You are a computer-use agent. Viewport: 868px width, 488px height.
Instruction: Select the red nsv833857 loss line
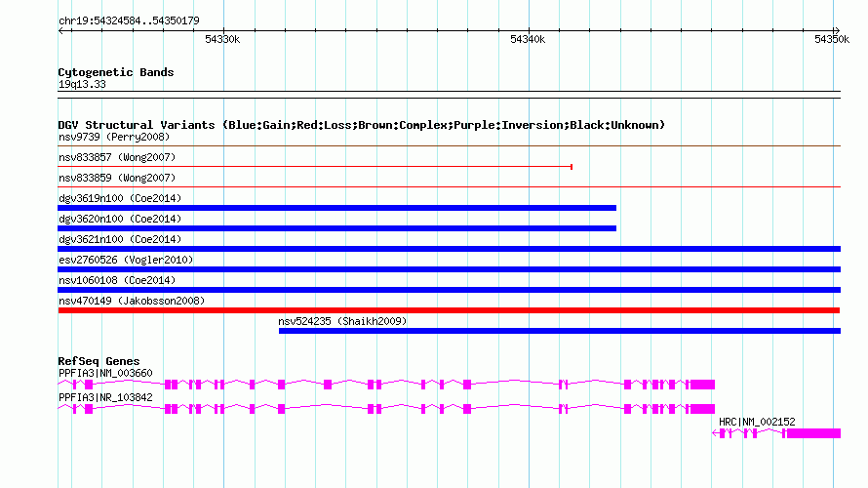coord(315,167)
